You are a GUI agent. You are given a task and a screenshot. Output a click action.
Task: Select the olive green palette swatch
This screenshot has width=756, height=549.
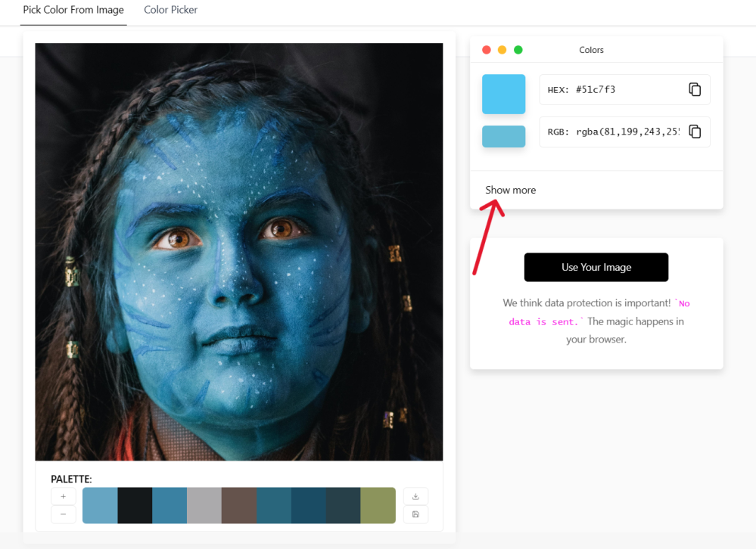(378, 505)
